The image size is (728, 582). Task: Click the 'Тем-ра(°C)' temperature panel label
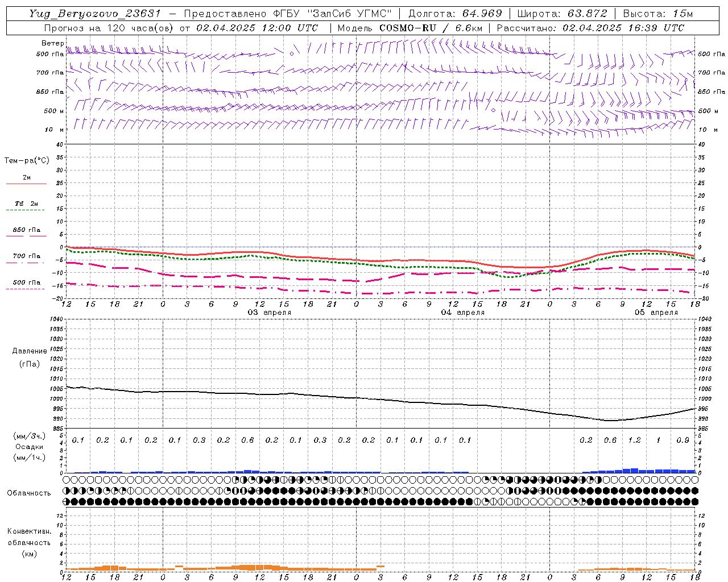click(27, 161)
